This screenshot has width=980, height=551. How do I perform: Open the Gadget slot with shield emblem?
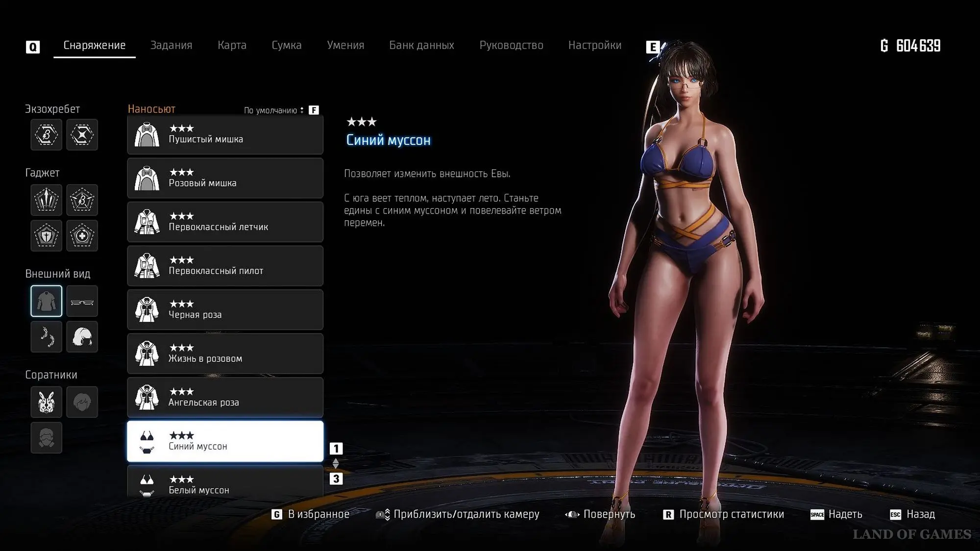(x=47, y=236)
